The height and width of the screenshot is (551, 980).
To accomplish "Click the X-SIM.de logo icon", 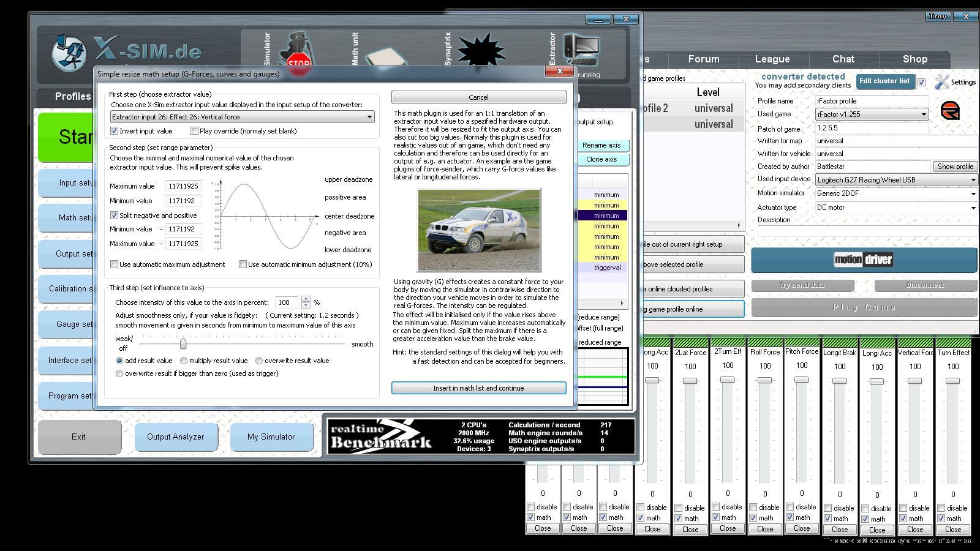I will 69,52.
